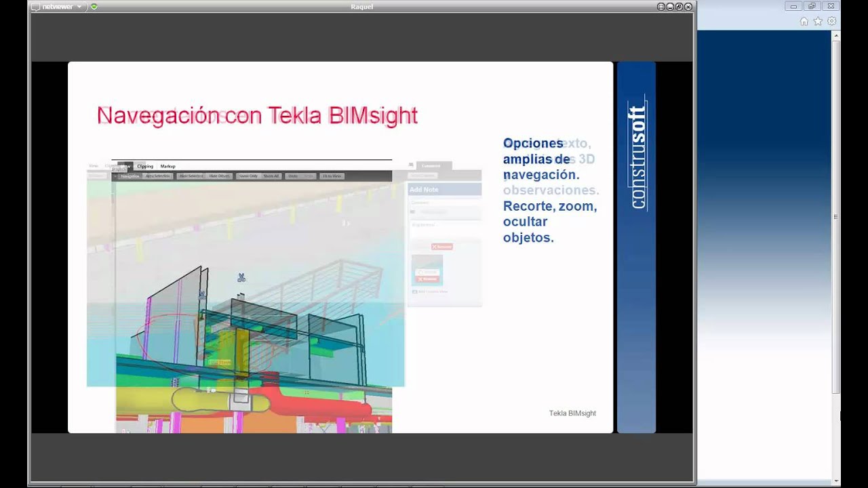The height and width of the screenshot is (488, 868).
Task: Minimize the right browser window
Action: click(x=793, y=6)
